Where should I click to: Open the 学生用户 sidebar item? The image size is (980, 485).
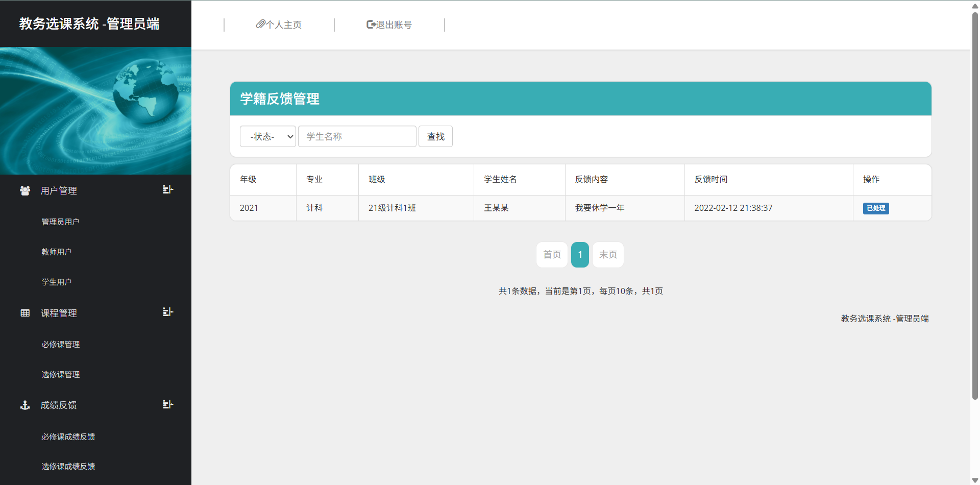[x=57, y=282]
